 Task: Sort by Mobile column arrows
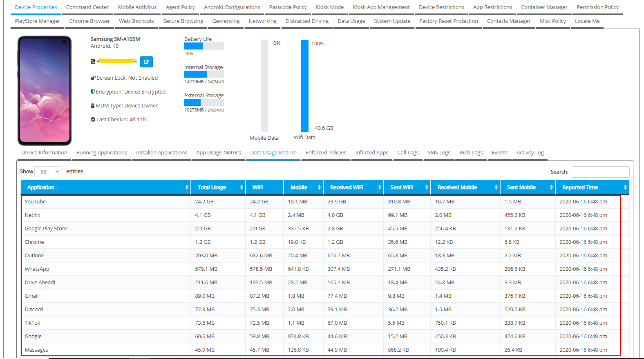coord(319,187)
